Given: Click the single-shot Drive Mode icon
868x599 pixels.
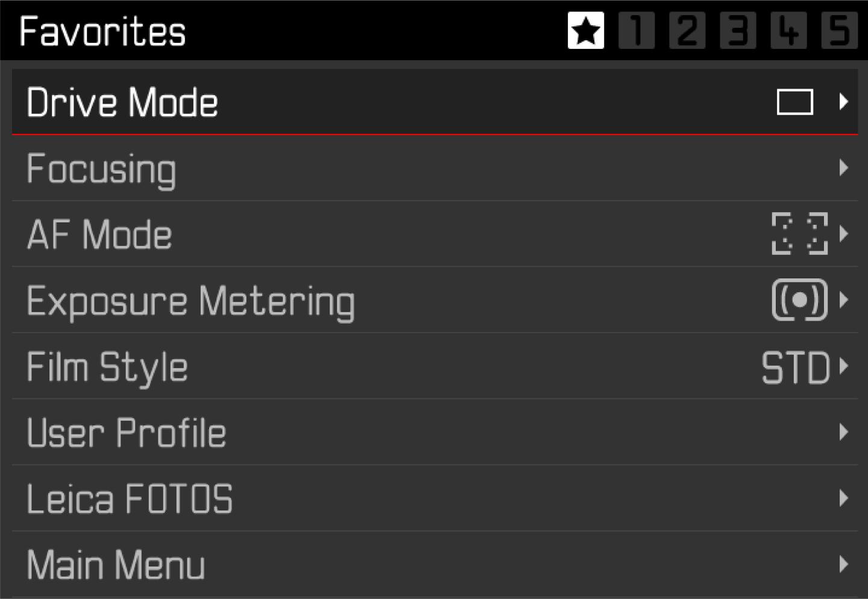Looking at the screenshot, I should coord(795,102).
